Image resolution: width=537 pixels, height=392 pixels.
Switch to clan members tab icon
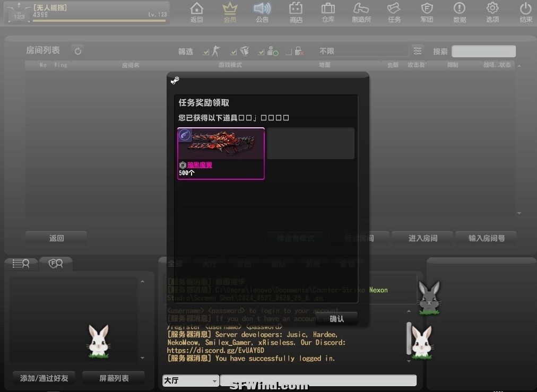coord(56,263)
